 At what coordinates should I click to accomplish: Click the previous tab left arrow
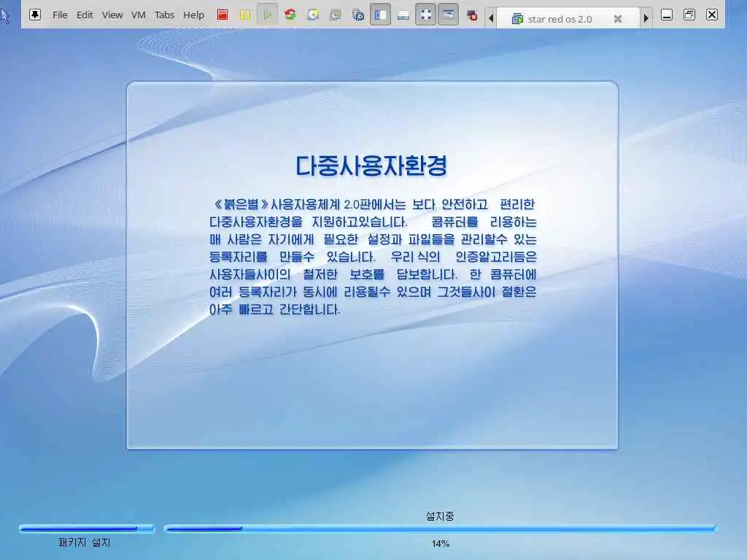491,18
